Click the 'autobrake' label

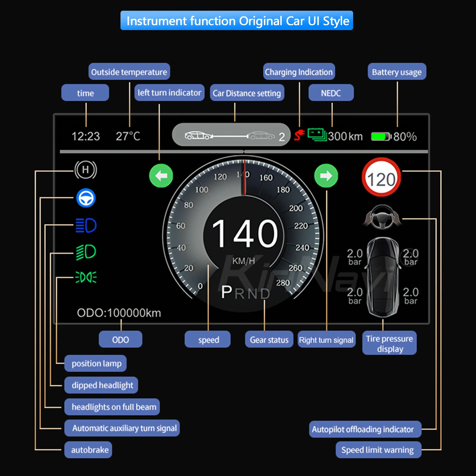click(88, 450)
